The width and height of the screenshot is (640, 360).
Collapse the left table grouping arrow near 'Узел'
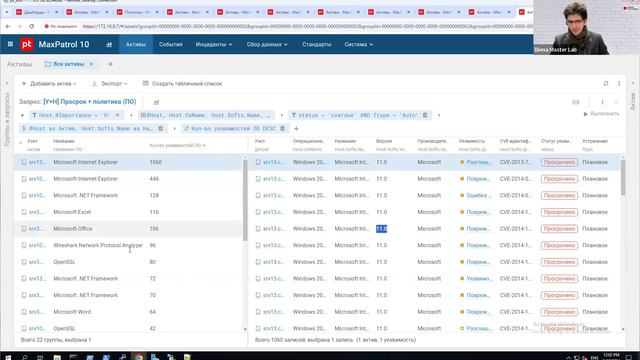tap(20, 142)
